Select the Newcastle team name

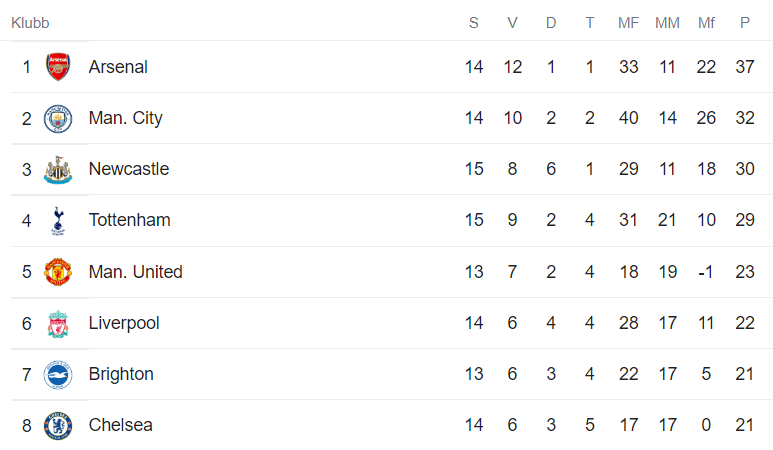pos(128,169)
